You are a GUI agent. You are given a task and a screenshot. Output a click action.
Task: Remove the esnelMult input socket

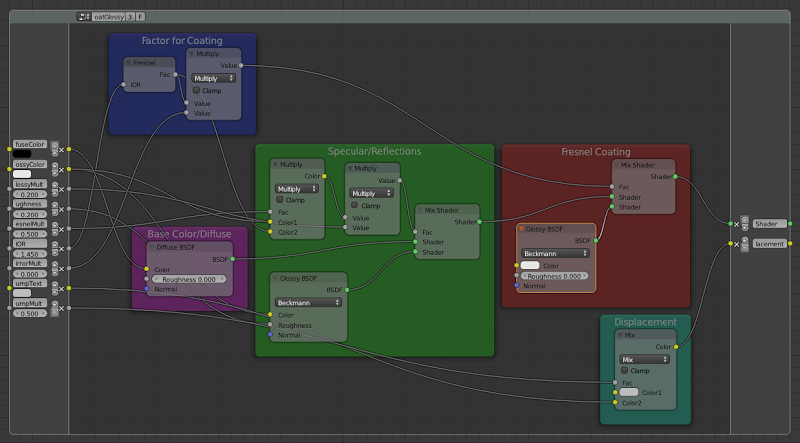[62, 229]
